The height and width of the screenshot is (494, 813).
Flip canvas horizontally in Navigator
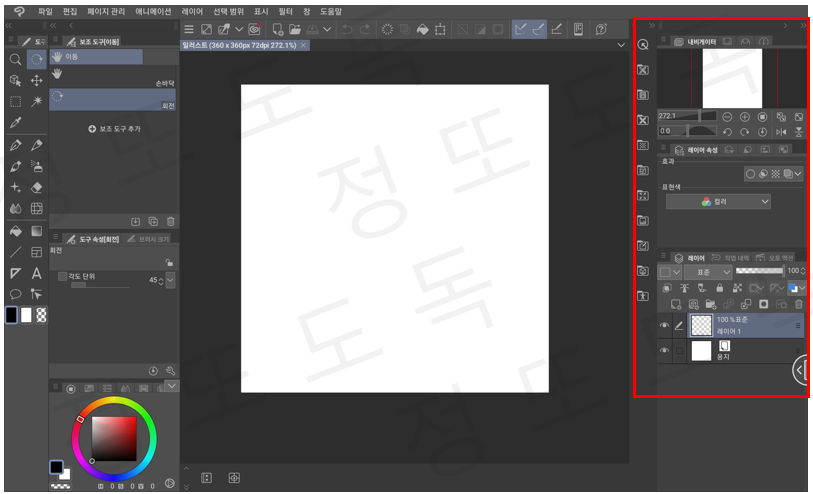(x=781, y=132)
